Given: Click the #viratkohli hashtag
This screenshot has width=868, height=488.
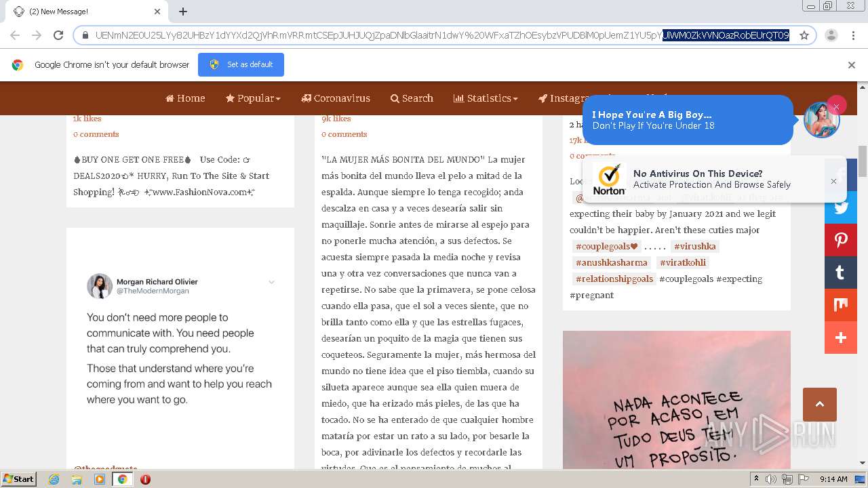Looking at the screenshot, I should (x=683, y=262).
